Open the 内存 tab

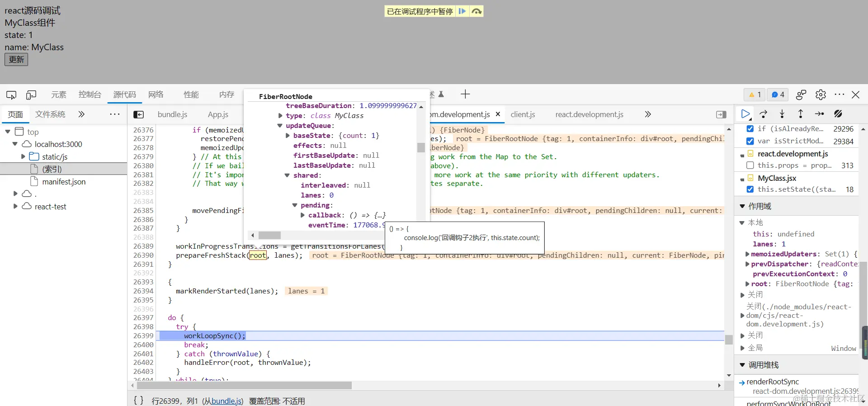[x=226, y=94]
